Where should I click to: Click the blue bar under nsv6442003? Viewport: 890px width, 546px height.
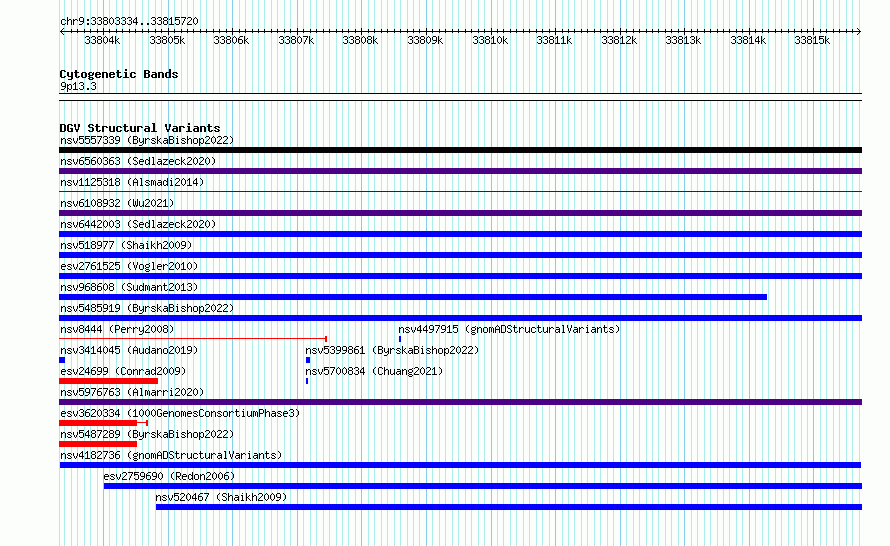(460, 234)
